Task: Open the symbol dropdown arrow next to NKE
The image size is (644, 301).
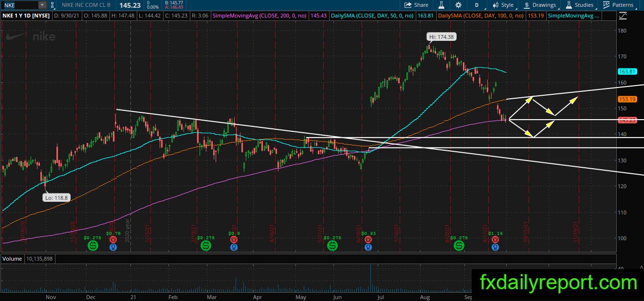Action: point(42,5)
